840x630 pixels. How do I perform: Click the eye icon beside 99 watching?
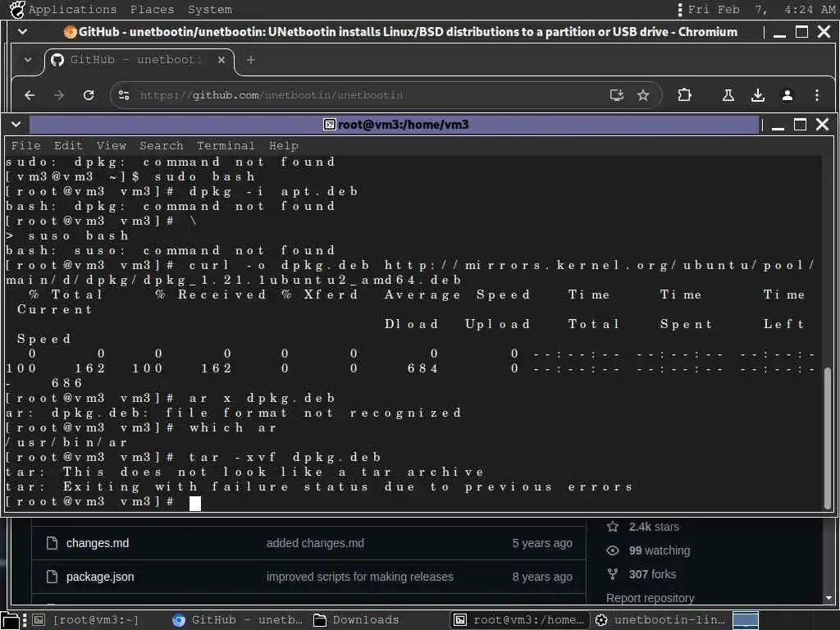[x=613, y=550]
